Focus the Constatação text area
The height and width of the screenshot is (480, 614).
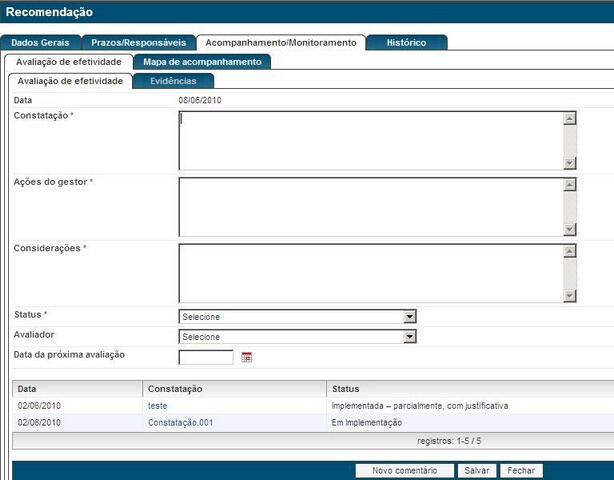371,141
